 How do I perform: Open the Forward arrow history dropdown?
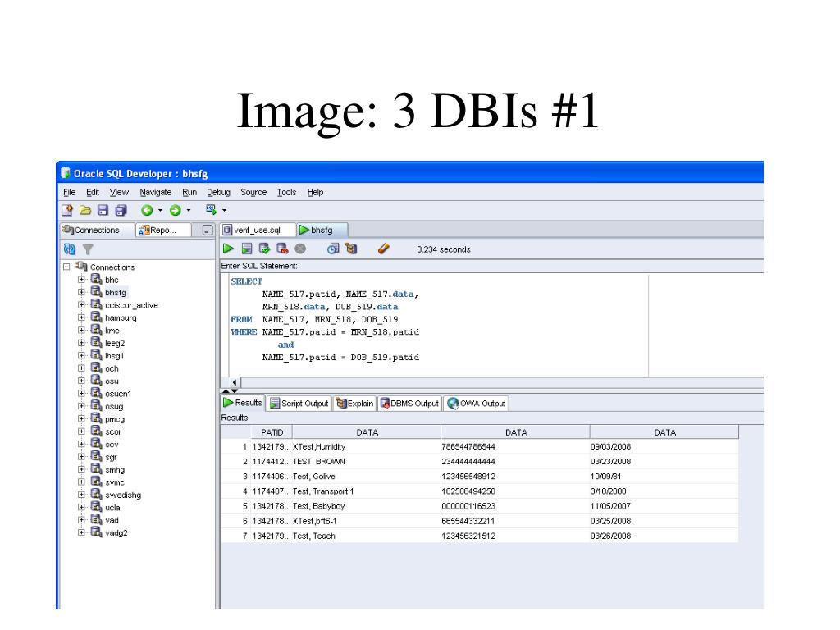pos(189,211)
